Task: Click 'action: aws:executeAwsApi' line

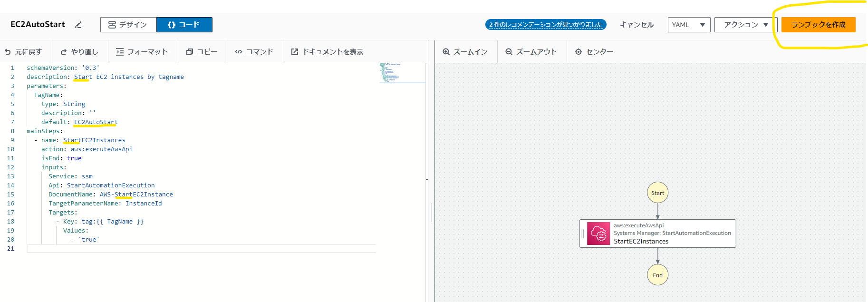Action: coord(87,149)
